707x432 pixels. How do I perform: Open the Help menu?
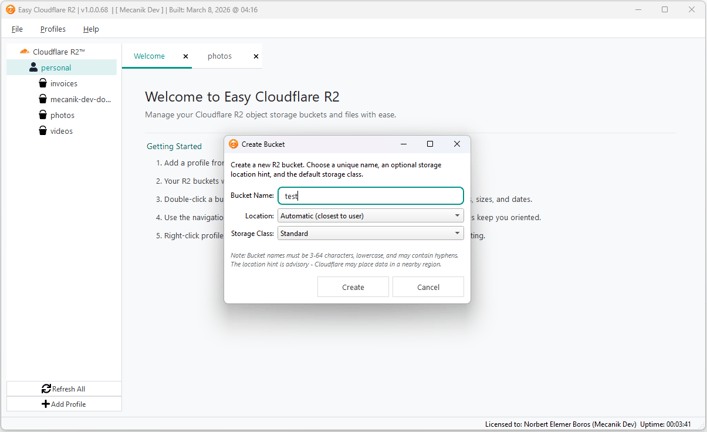[x=91, y=29]
